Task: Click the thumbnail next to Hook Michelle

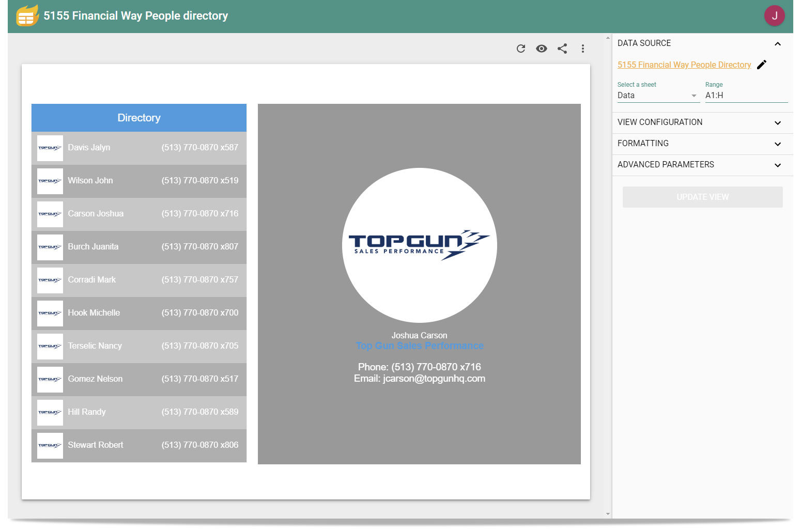Action: (50, 314)
